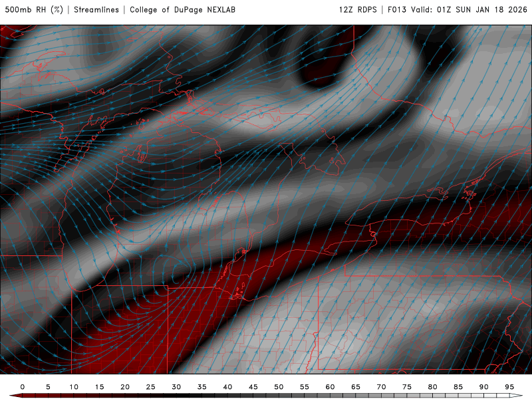
Task: Click the '85' colorbar scale label
Action: (x=458, y=387)
